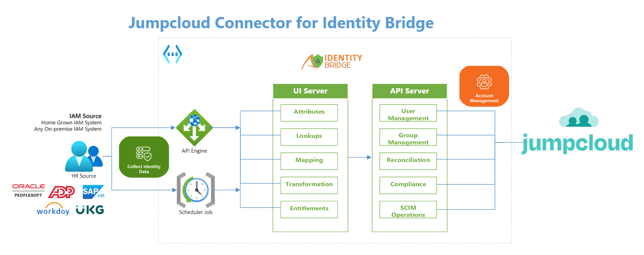Click the Workday logo
Image resolution: width=644 pixels, height=255 pixels.
[x=53, y=209]
